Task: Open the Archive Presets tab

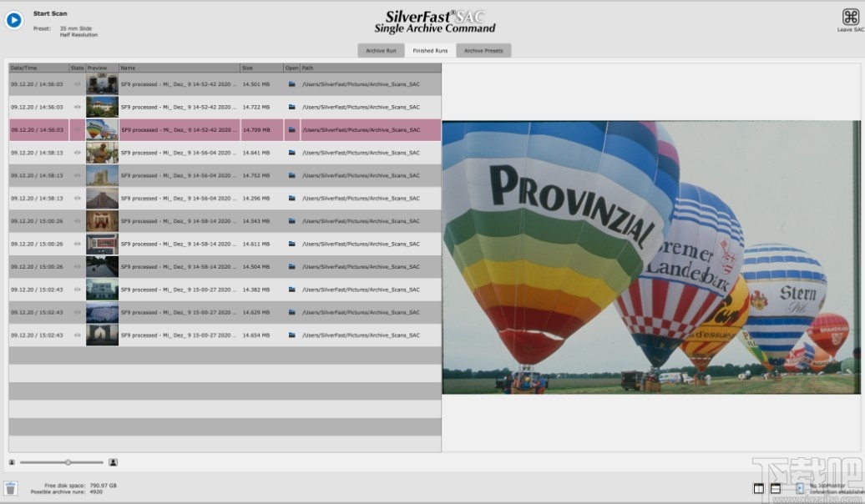Action: click(x=483, y=51)
